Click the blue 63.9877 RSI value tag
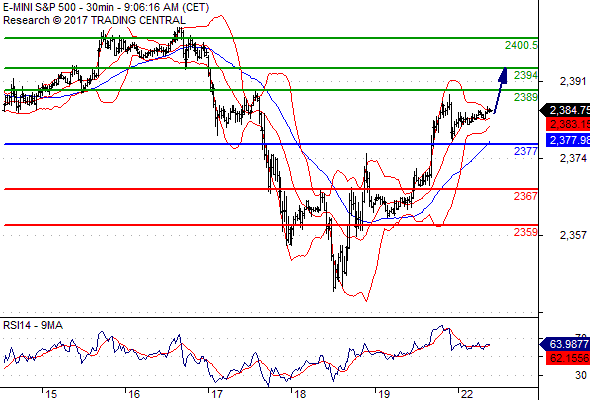Screen dimensions: 590x400 pos(565,344)
